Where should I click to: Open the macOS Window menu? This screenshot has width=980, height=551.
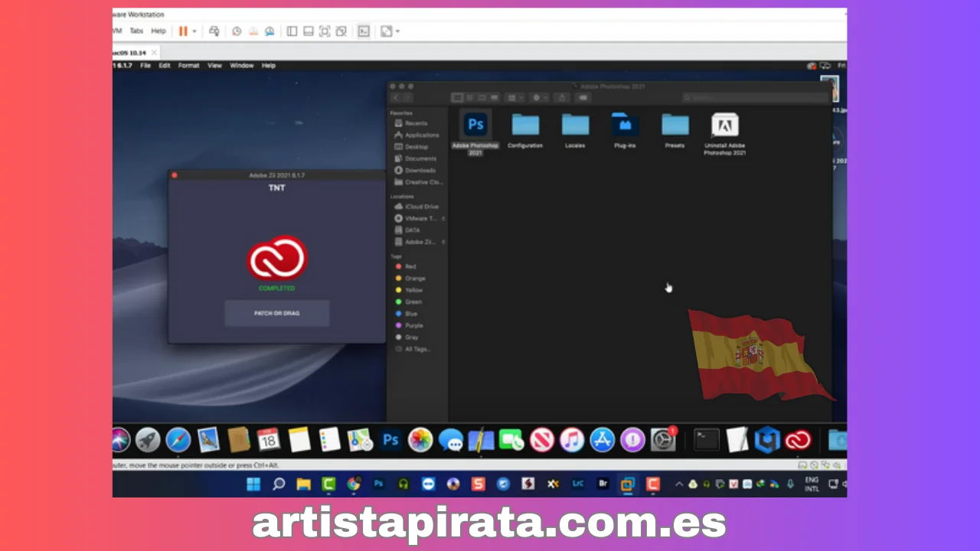(x=242, y=66)
